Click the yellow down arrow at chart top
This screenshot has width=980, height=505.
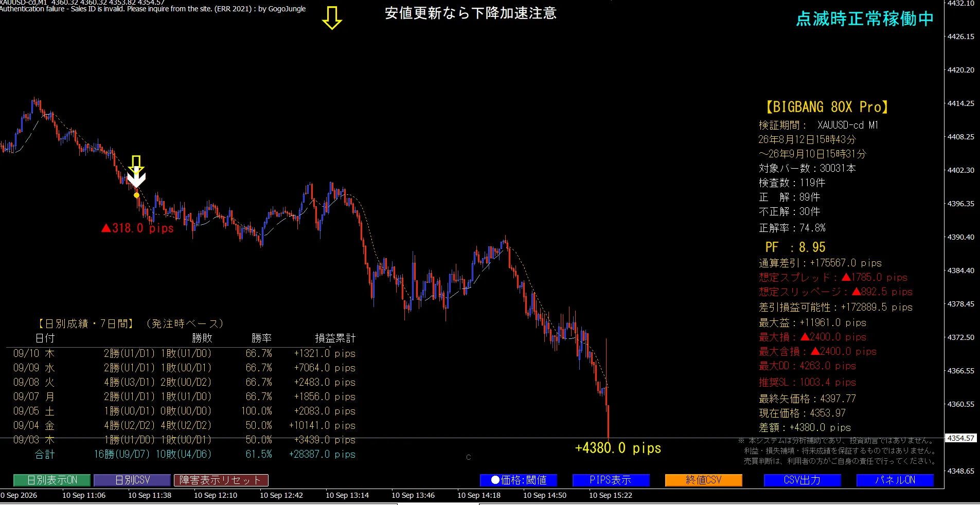(332, 18)
